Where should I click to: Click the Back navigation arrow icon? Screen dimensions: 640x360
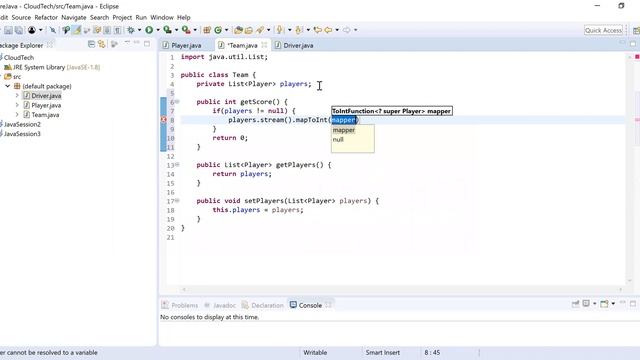[328, 30]
